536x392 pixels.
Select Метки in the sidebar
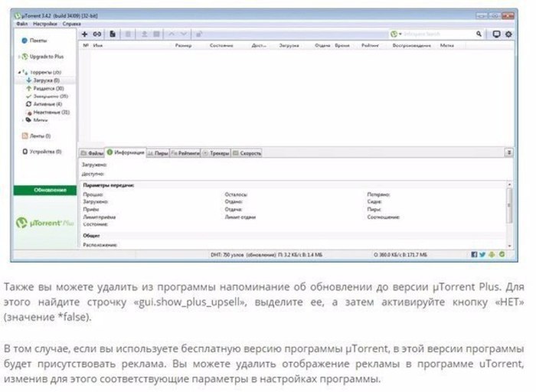coord(37,120)
